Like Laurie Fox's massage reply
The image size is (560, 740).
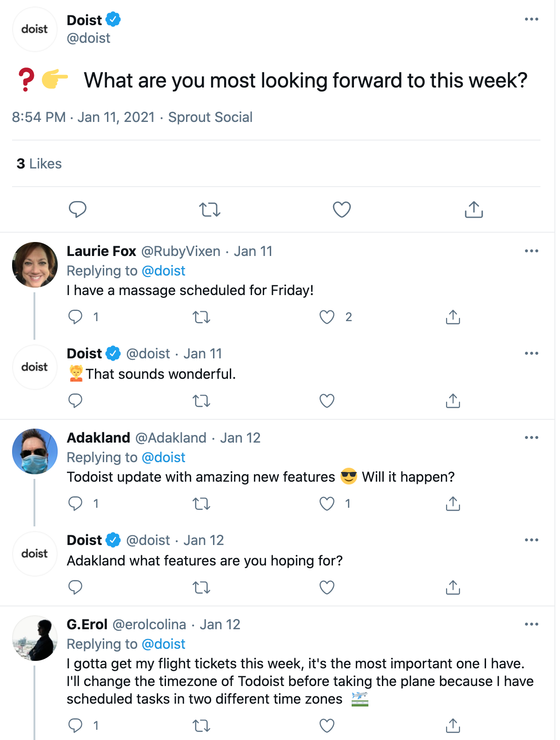tap(327, 317)
